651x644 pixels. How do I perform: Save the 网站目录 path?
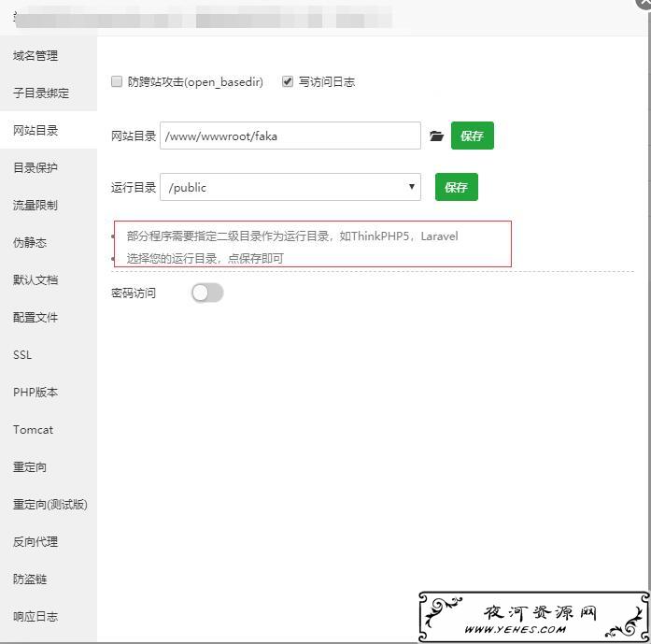[472, 136]
